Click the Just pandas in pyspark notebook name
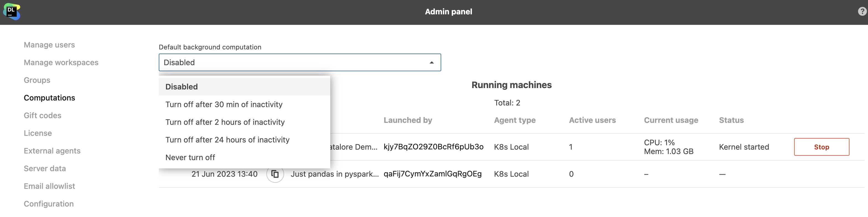868x217 pixels. click(334, 174)
